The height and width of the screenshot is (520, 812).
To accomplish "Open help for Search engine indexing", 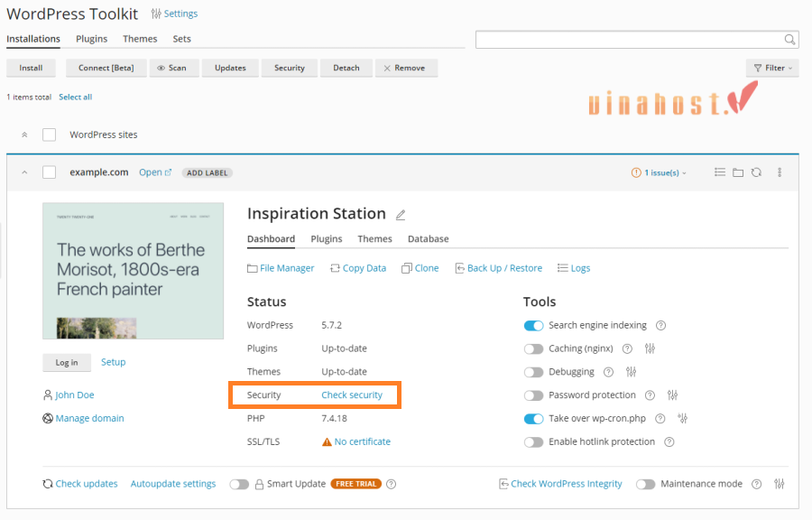I will pyautogui.click(x=660, y=325).
